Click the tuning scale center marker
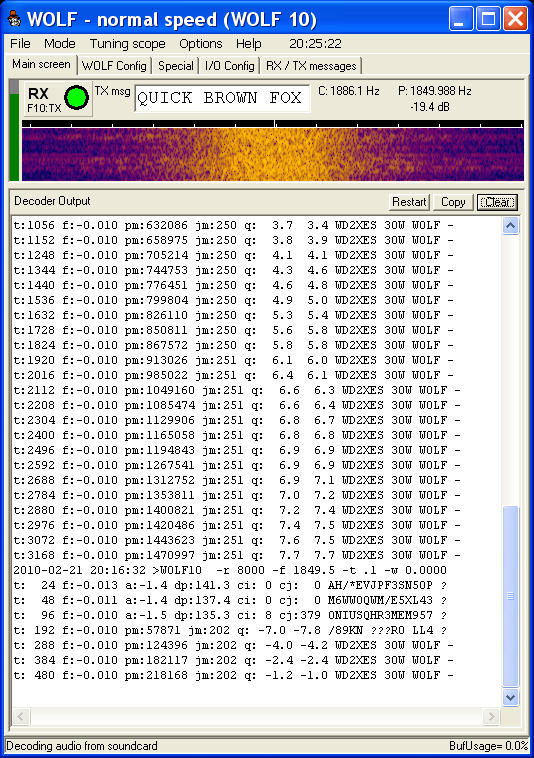Image resolution: width=534 pixels, height=758 pixels. point(275,124)
